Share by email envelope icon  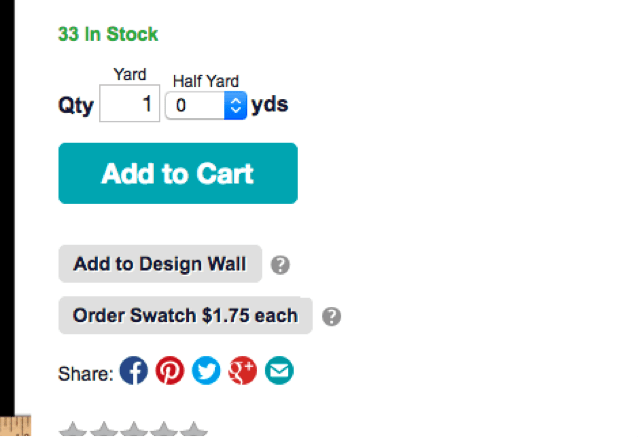279,370
